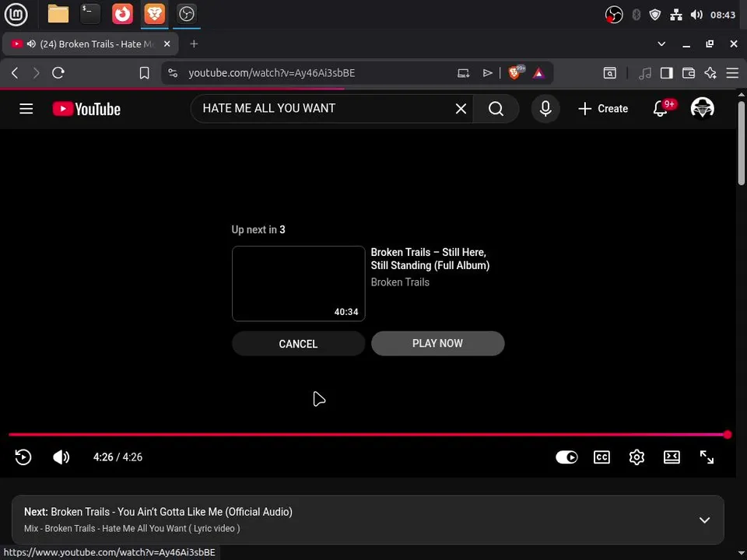Mute tab via speaker icon on tab
The height and width of the screenshot is (560, 747).
pos(31,44)
